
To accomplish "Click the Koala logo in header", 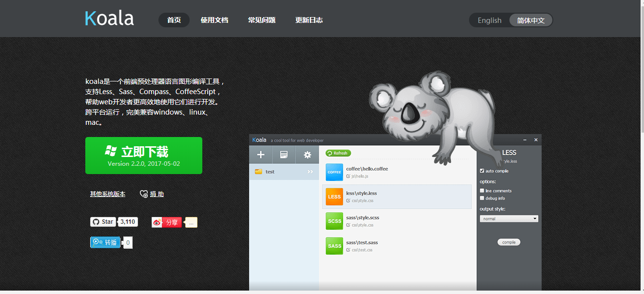I will tap(109, 19).
